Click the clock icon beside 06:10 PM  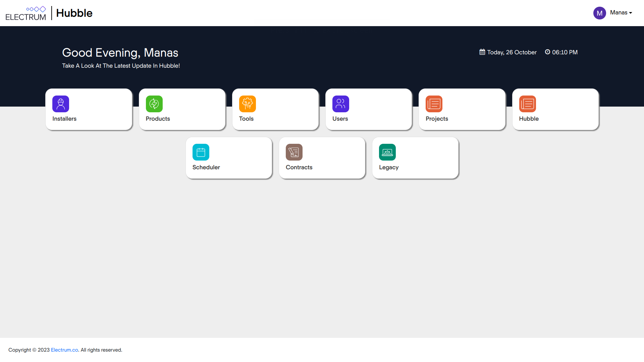coord(547,52)
